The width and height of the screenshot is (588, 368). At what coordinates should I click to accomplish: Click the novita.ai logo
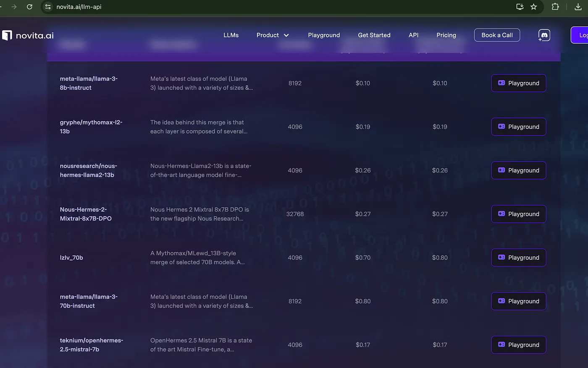click(x=27, y=35)
